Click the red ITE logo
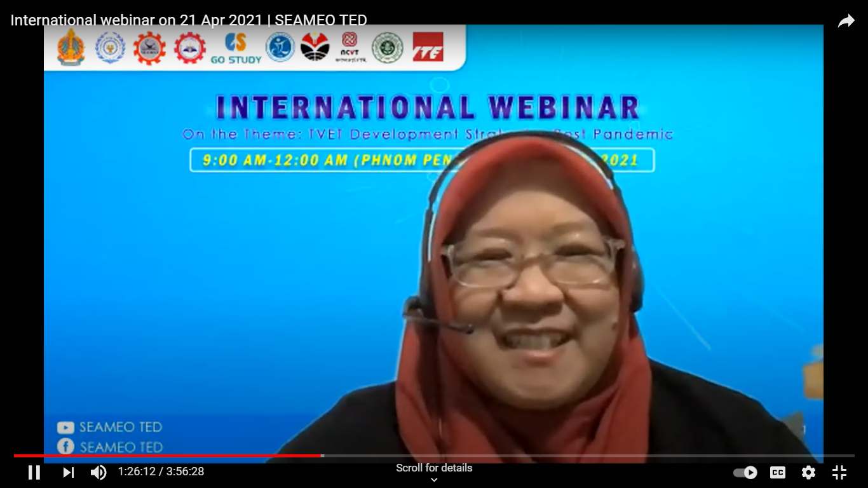Image resolution: width=868 pixels, height=488 pixels. [x=428, y=47]
